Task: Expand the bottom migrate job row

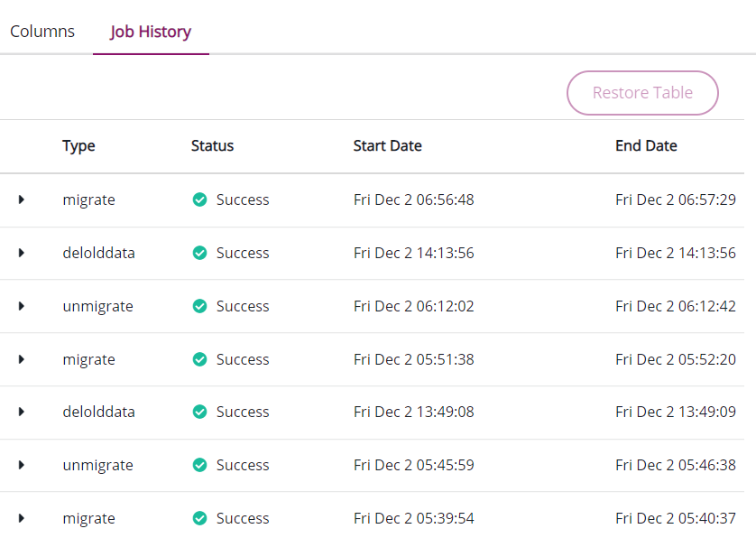Action: click(x=22, y=518)
